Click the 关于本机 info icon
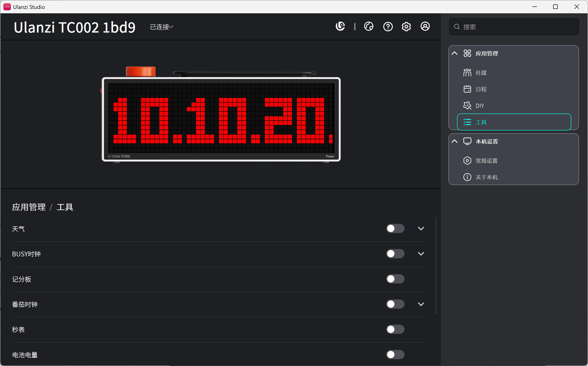Viewport: 588px width, 366px height. point(467,177)
